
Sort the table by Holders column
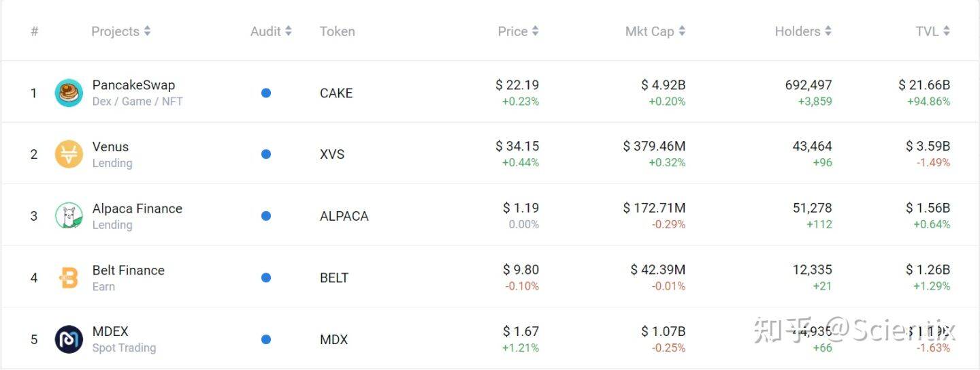pyautogui.click(x=803, y=31)
